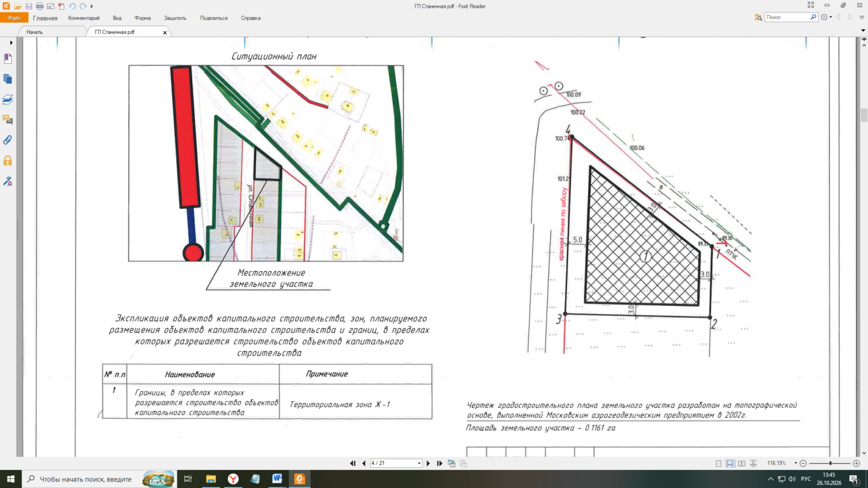Redo the last undone action
This screenshot has height=488, width=868.
point(83,6)
